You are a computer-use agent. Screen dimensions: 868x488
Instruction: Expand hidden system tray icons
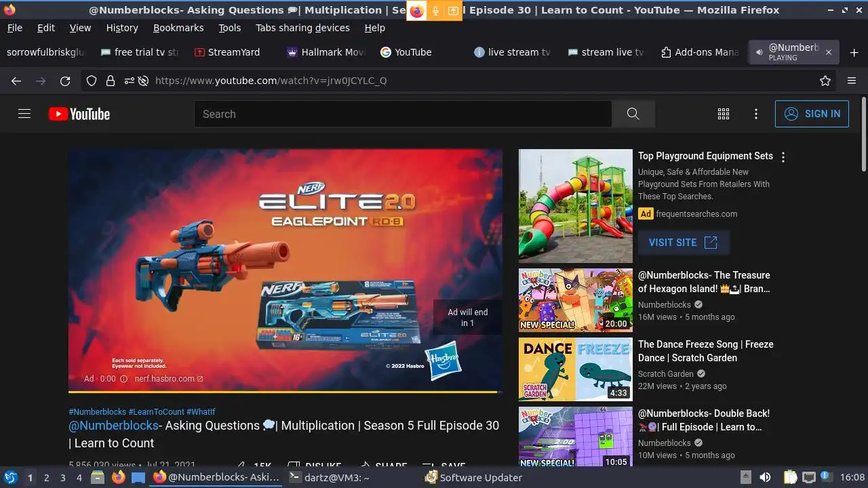pos(745,477)
